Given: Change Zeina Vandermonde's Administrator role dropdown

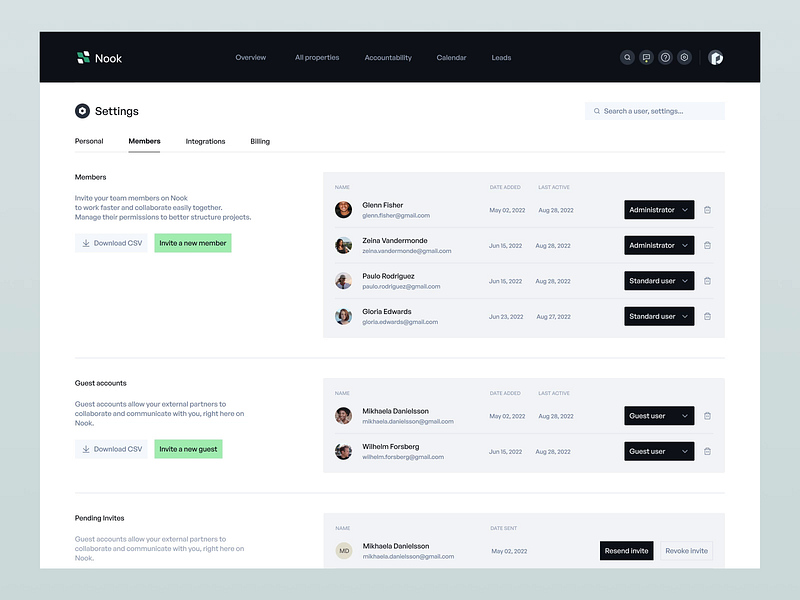Looking at the screenshot, I should 659,245.
